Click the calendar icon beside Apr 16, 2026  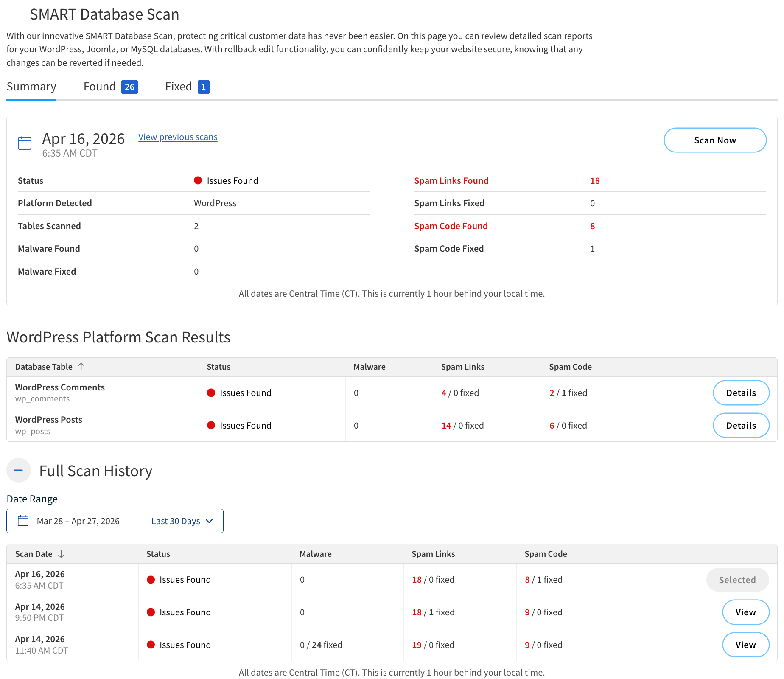point(25,143)
